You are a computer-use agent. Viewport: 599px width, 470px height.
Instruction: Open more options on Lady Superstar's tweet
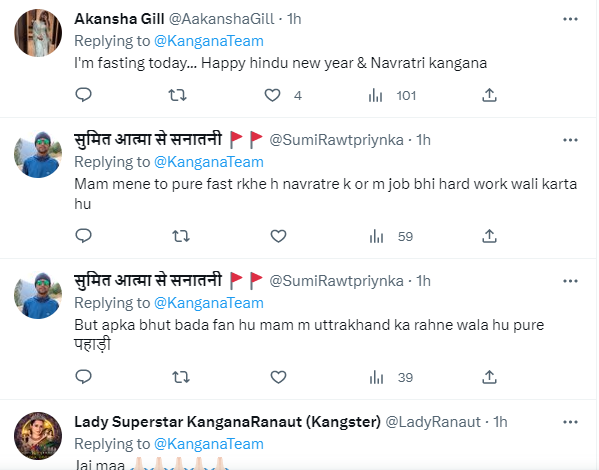click(x=570, y=422)
